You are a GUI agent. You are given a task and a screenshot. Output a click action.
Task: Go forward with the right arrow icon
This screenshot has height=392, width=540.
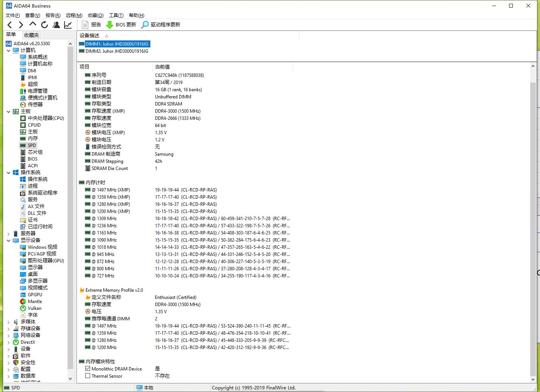click(21, 25)
